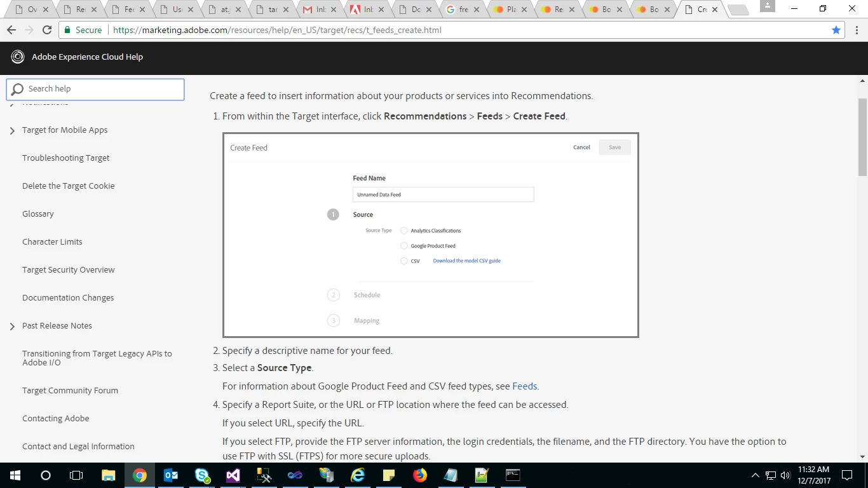Open Internet Explorer from the taskbar
This screenshot has width=868, height=488.
point(357,475)
